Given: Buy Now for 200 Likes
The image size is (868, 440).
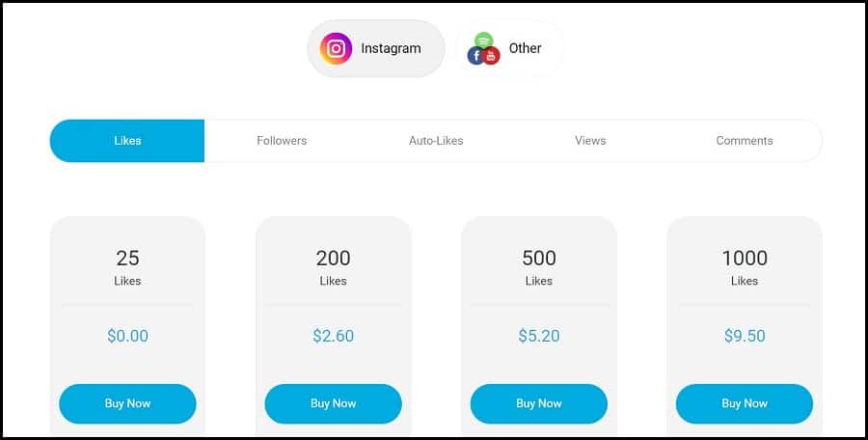Looking at the screenshot, I should click(334, 403).
